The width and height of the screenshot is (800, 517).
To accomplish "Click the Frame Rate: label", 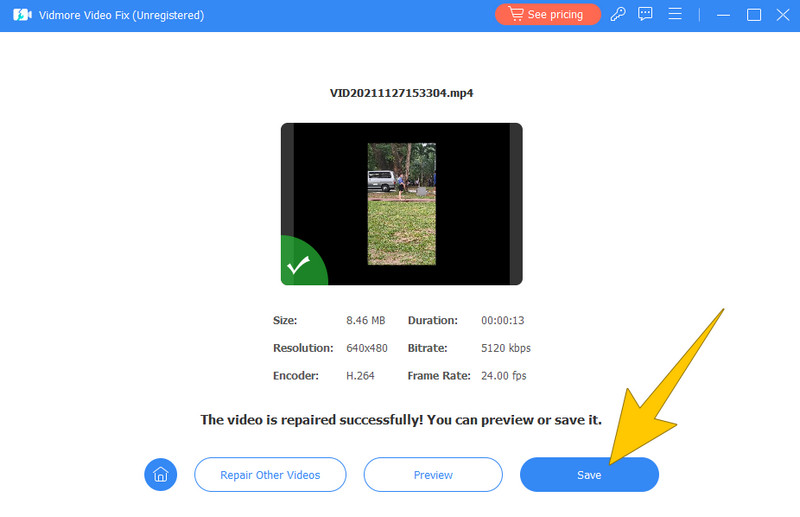I will 439,376.
